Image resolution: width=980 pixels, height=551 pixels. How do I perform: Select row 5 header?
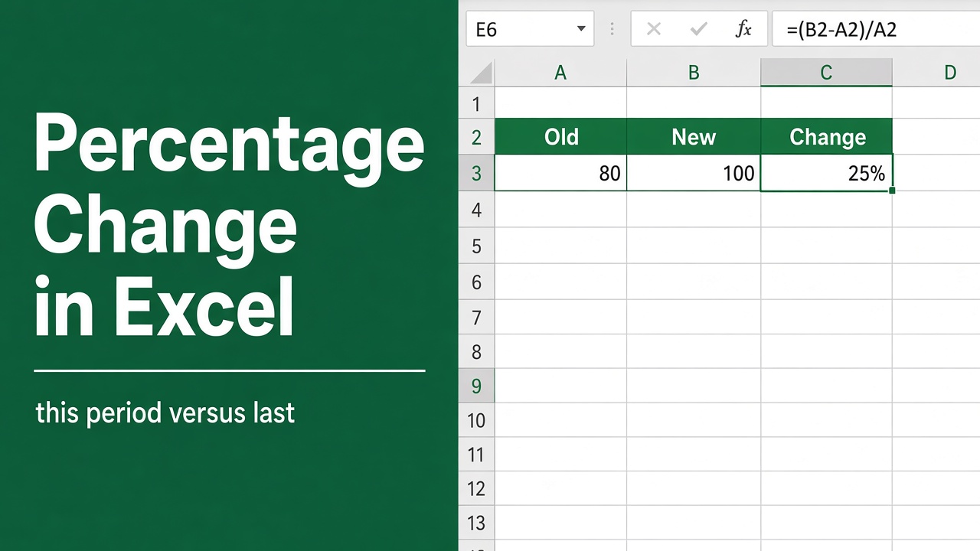477,246
